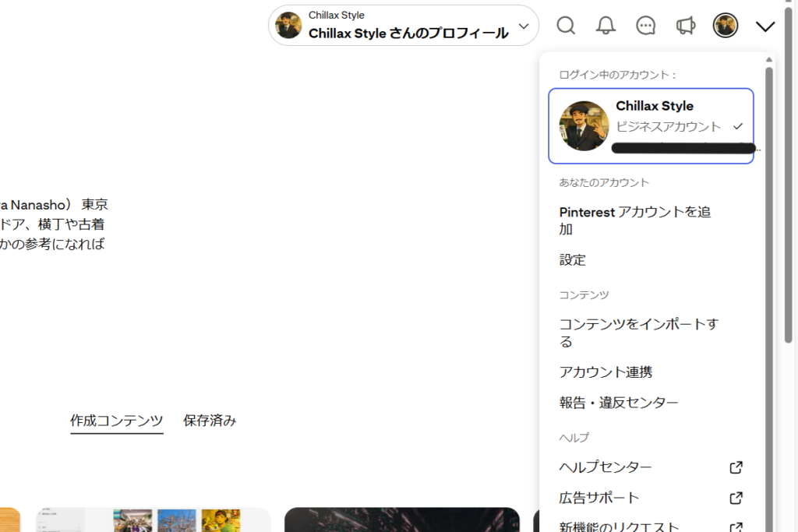Switch to the 保存済み tab

(209, 420)
